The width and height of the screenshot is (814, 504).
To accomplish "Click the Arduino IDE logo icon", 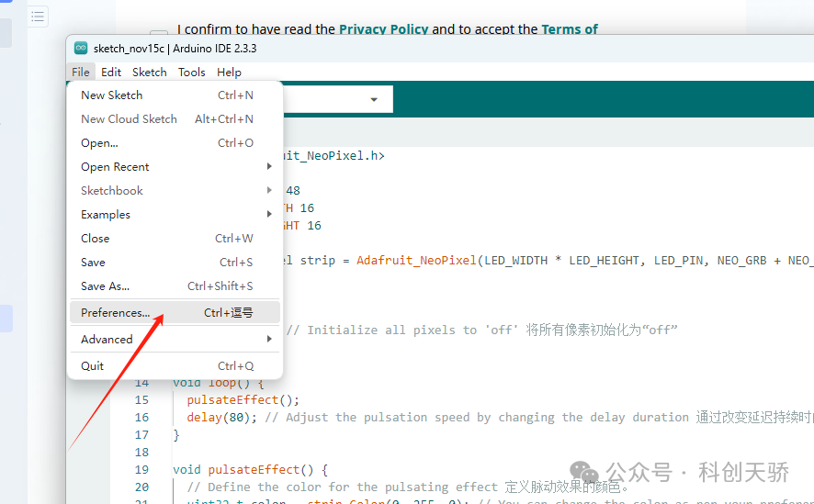I will [81, 48].
